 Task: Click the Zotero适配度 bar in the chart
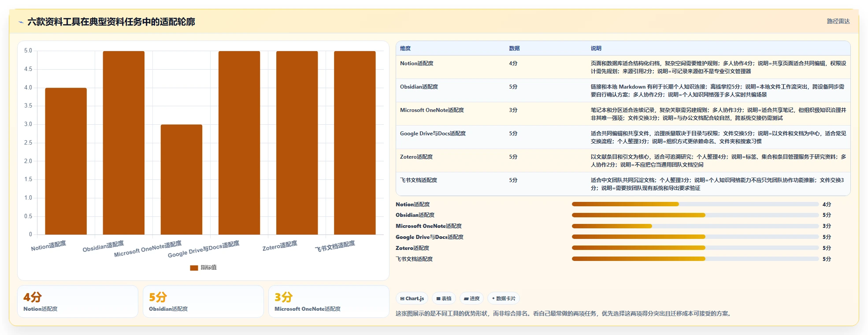tap(297, 143)
